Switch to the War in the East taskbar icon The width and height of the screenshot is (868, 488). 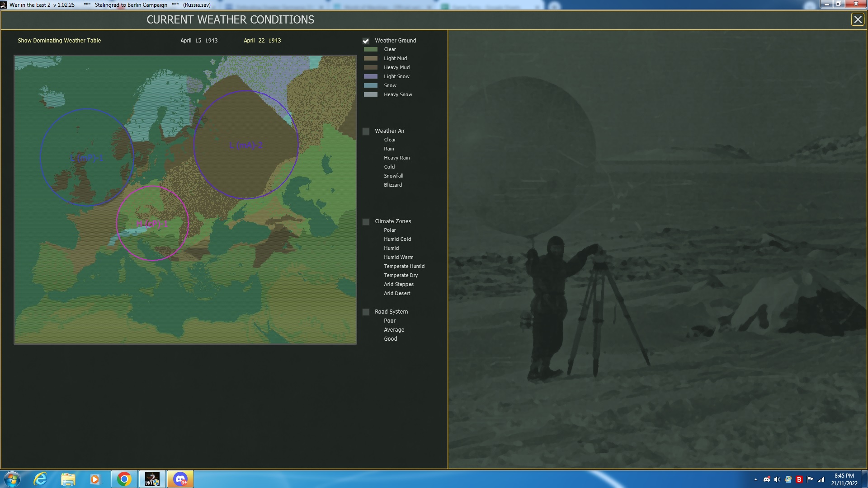[x=152, y=479]
